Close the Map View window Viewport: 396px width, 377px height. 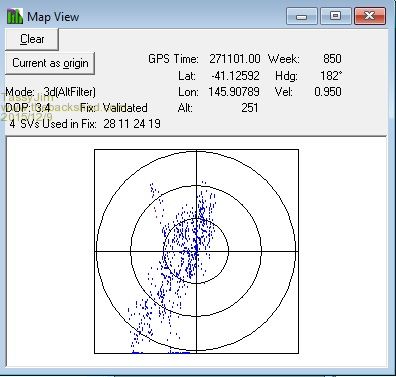pos(370,16)
